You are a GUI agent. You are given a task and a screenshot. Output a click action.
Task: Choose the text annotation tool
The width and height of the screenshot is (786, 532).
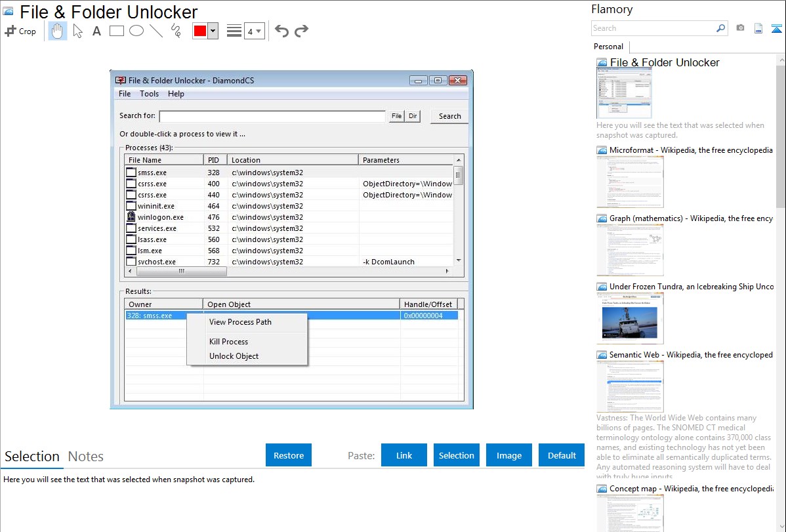pos(96,31)
